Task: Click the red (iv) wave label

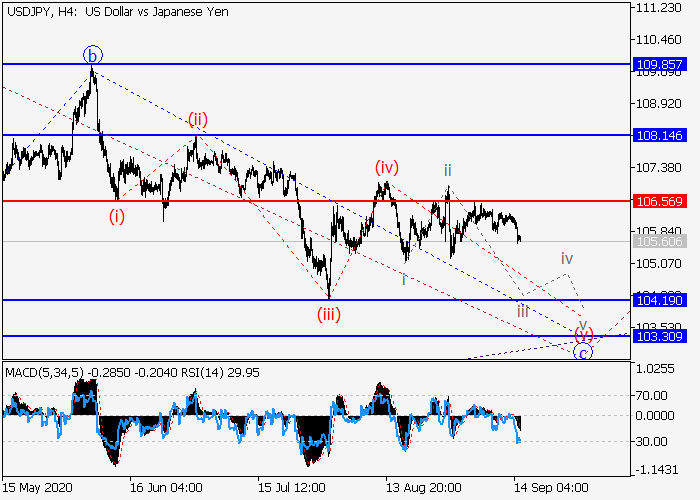Action: (387, 166)
